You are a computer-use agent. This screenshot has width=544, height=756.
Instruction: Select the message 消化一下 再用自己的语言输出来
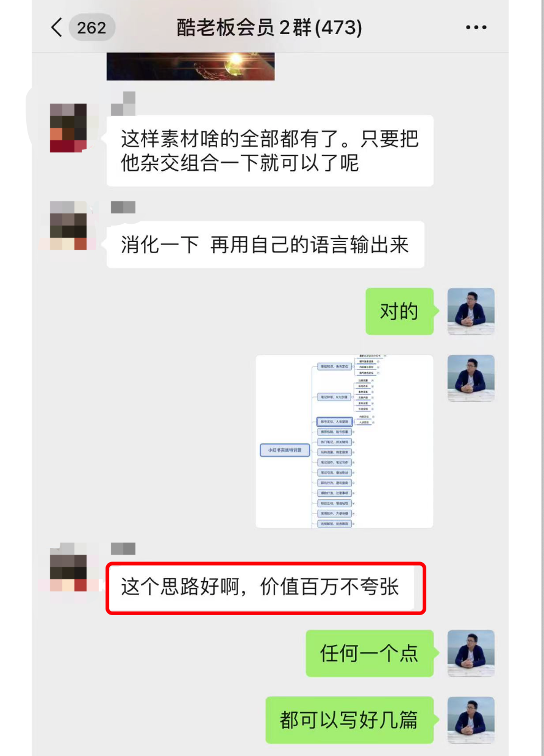(x=265, y=244)
